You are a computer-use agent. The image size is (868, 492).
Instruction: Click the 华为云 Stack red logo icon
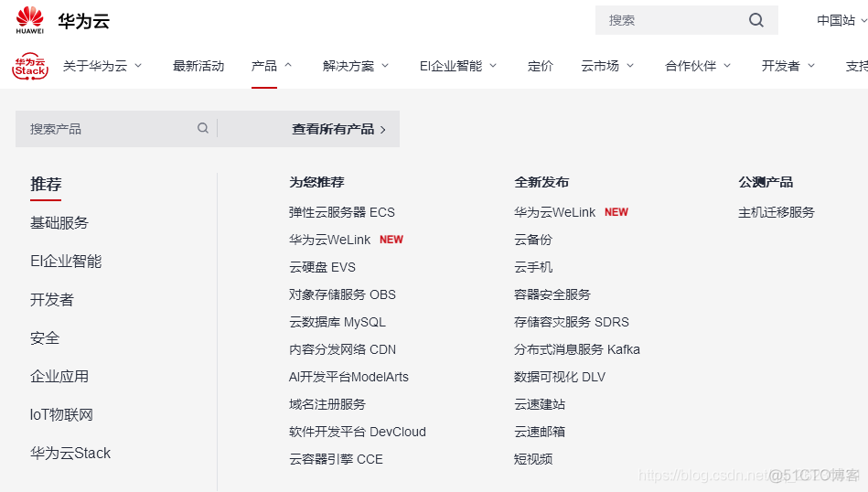pyautogui.click(x=30, y=67)
